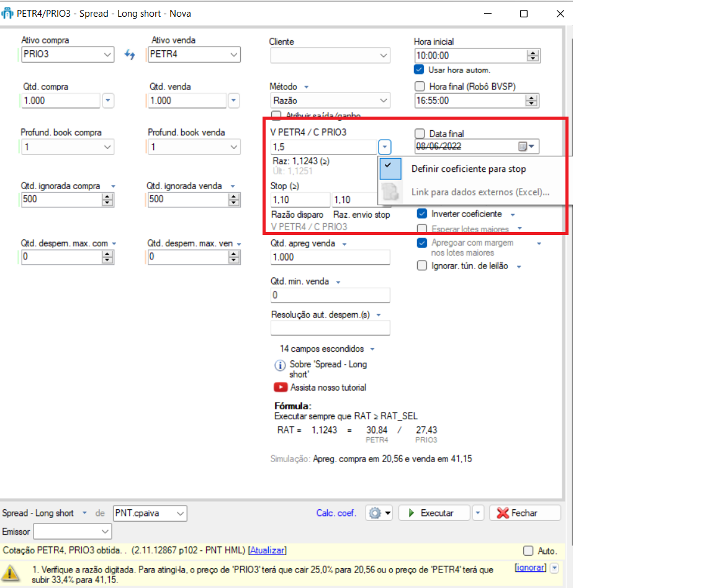Open the settings gear dropdown

tap(379, 513)
